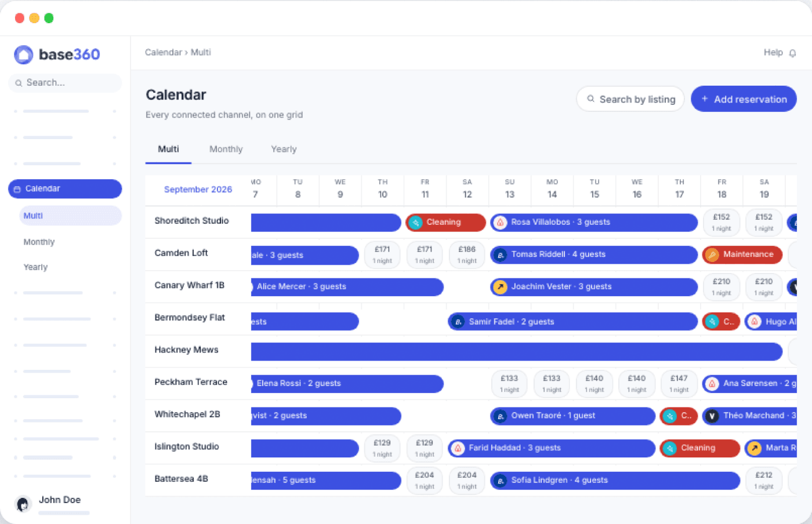
Task: Open Yearly in the sidebar submenu
Action: tap(35, 267)
